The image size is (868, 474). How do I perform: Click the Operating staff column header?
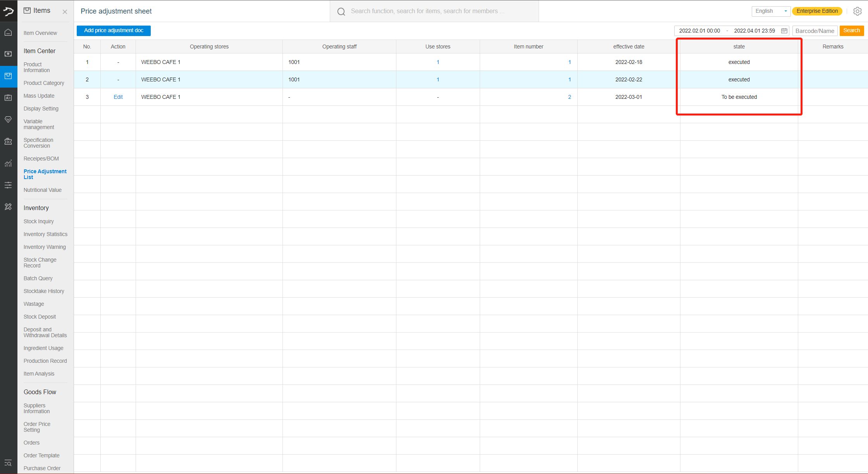(x=339, y=47)
